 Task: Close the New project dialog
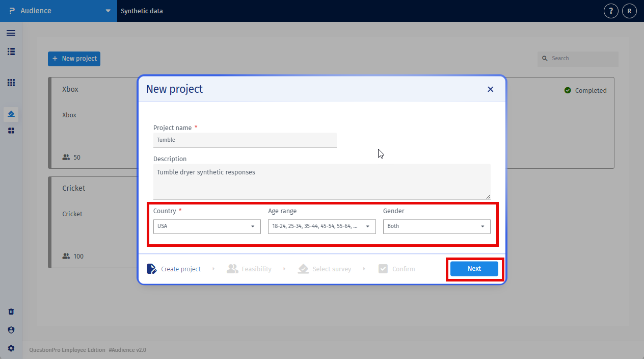(x=490, y=89)
